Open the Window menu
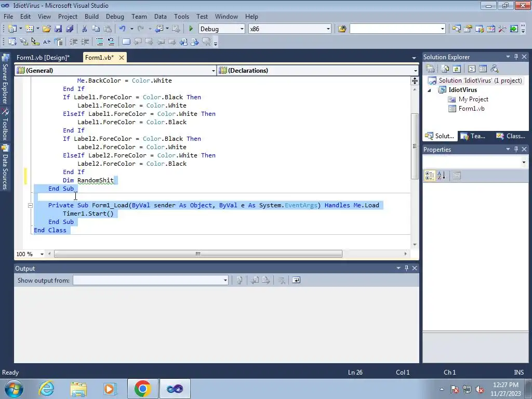Viewport: 532px width, 399px height. [x=227, y=16]
